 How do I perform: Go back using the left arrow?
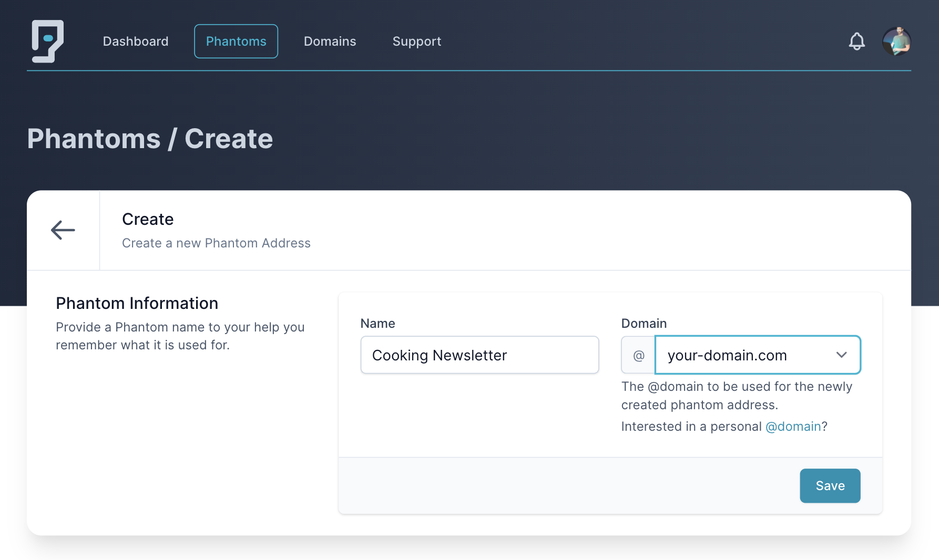coord(63,230)
